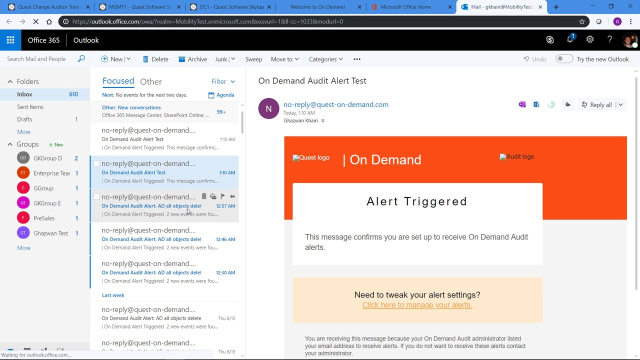640x360 pixels.
Task: Collapse the Groups section
Action: (10, 144)
